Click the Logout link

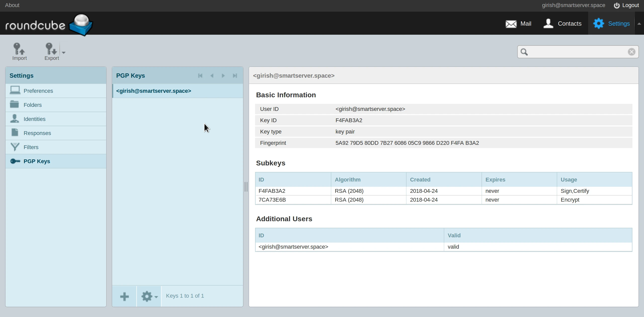coord(626,5)
